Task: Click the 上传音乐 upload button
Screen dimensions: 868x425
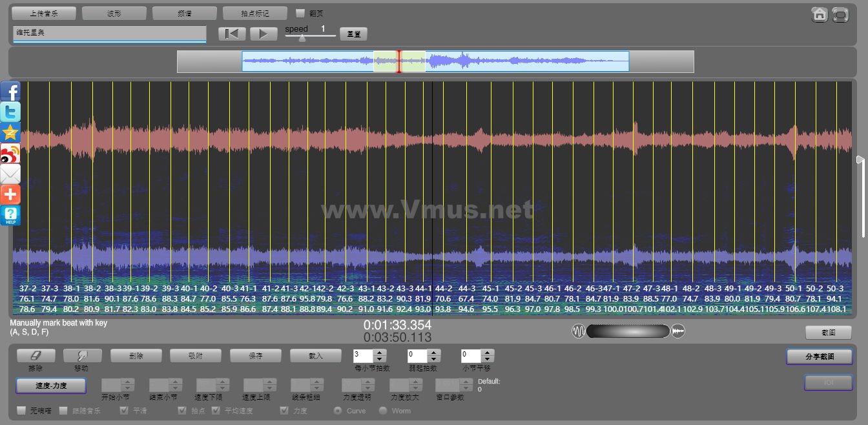Action: pos(44,13)
